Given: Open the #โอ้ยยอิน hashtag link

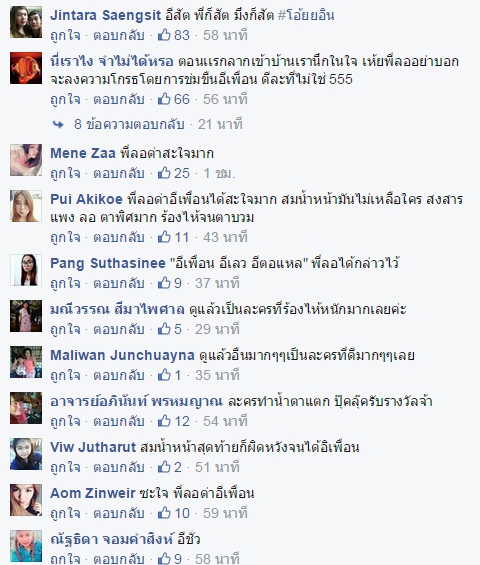Looking at the screenshot, I should point(306,15).
